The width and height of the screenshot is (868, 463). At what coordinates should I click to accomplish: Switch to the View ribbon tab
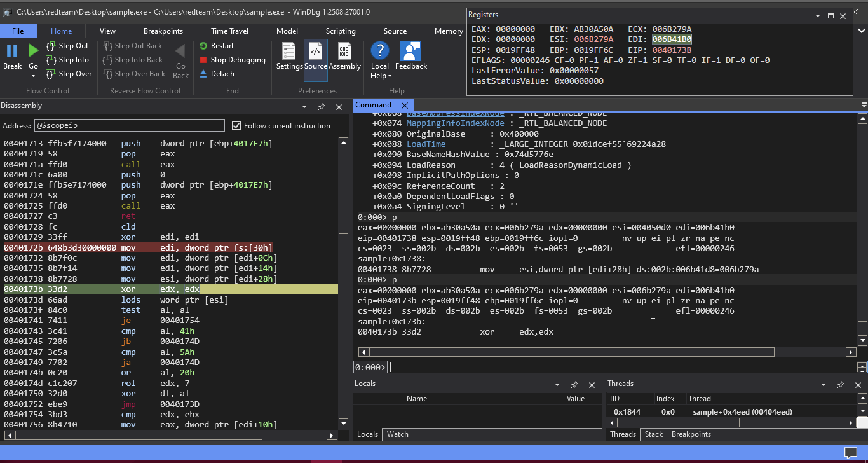coord(107,31)
